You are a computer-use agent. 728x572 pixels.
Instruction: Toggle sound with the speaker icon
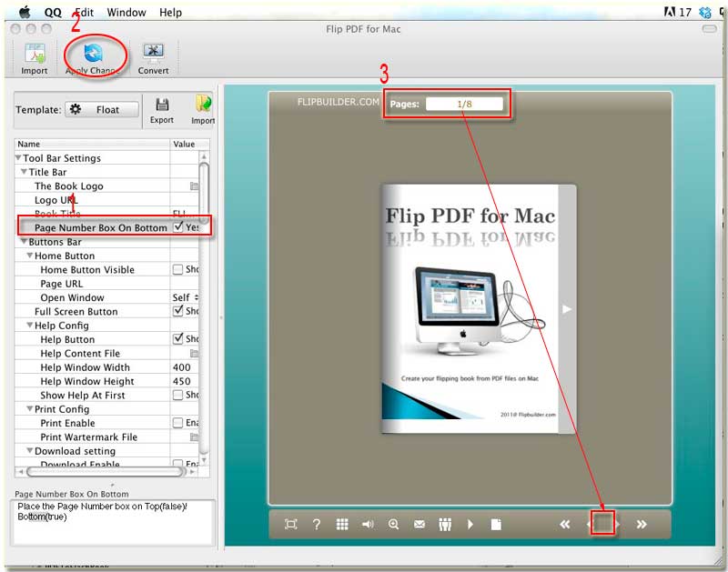[x=368, y=524]
